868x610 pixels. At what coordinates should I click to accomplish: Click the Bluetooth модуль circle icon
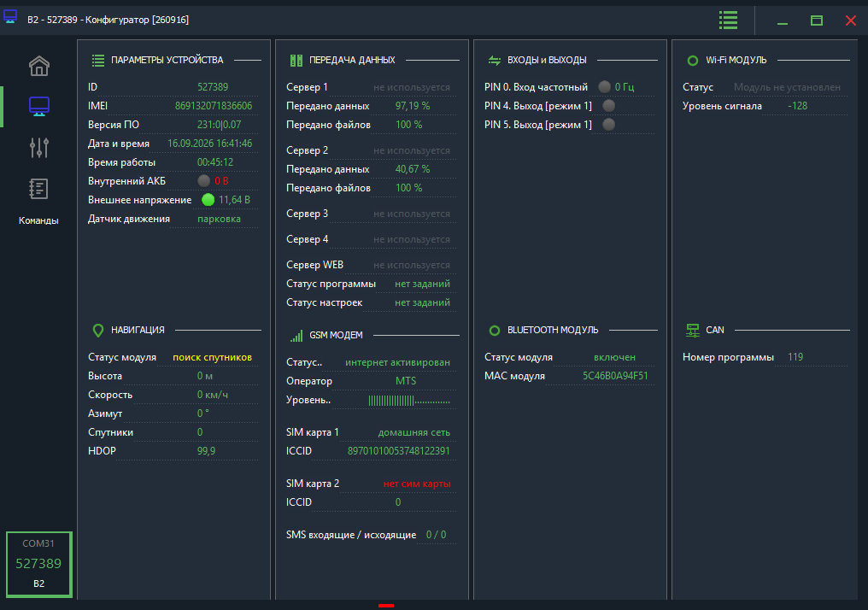pyautogui.click(x=495, y=331)
